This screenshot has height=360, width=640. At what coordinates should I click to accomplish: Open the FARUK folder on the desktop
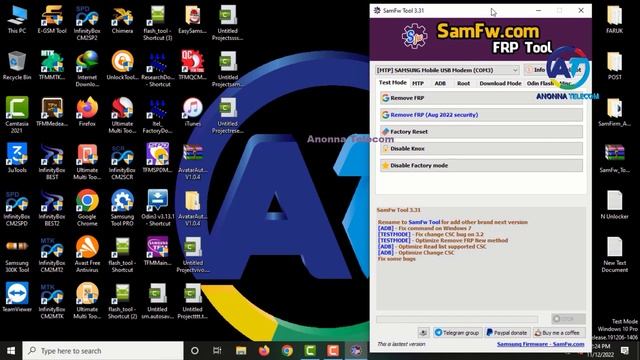[x=614, y=20]
